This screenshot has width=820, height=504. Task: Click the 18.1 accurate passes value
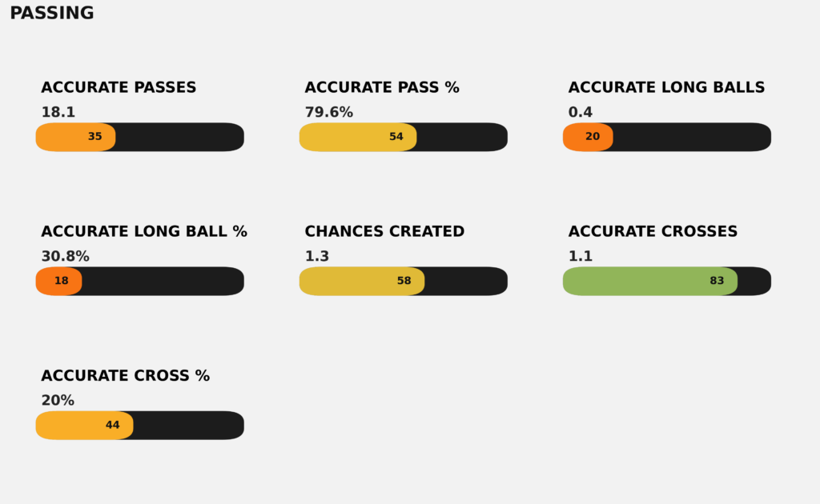(58, 113)
